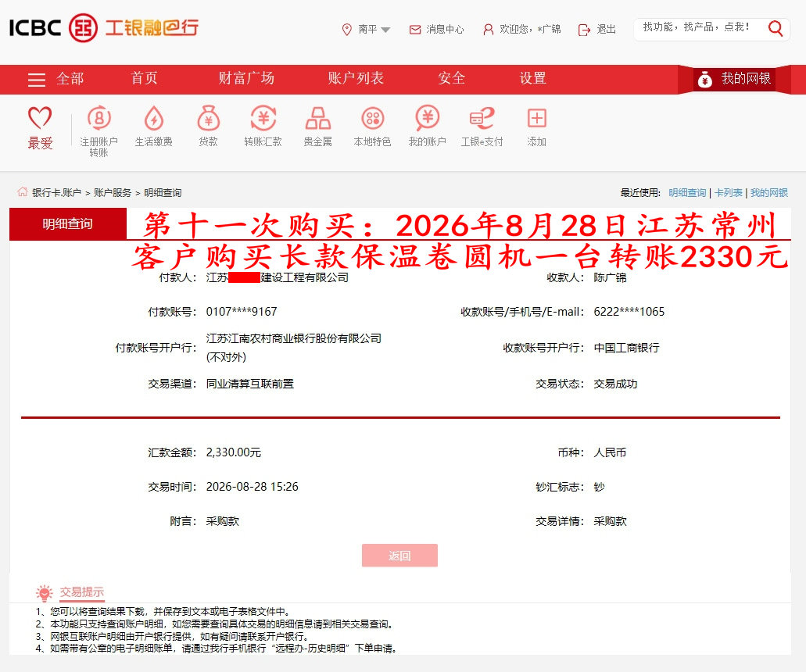The width and height of the screenshot is (806, 672).
Task: Click the amount 2,330.00元
Action: (x=234, y=452)
